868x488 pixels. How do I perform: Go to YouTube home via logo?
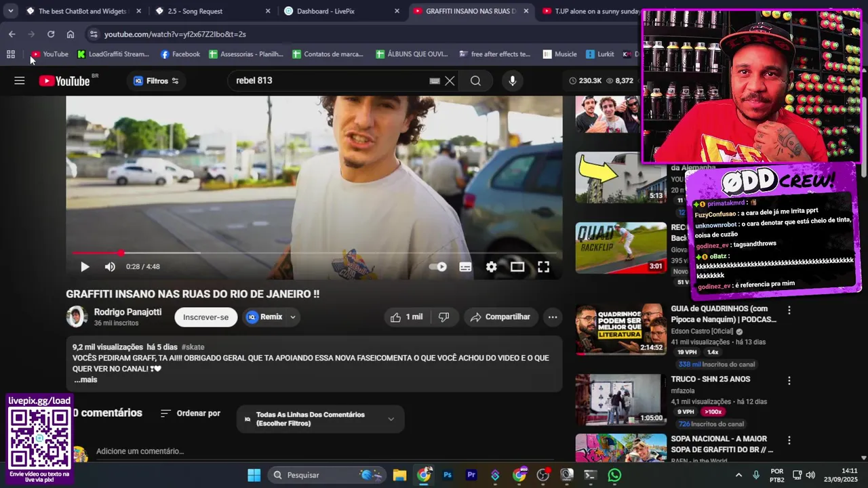(64, 81)
